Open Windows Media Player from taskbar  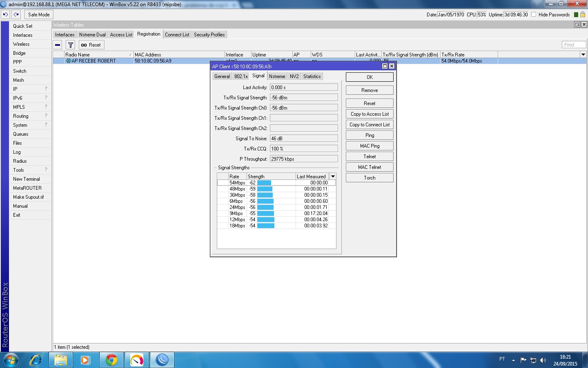86,360
